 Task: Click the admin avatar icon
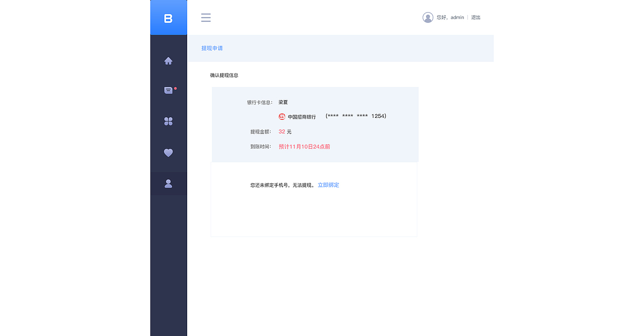pyautogui.click(x=428, y=18)
